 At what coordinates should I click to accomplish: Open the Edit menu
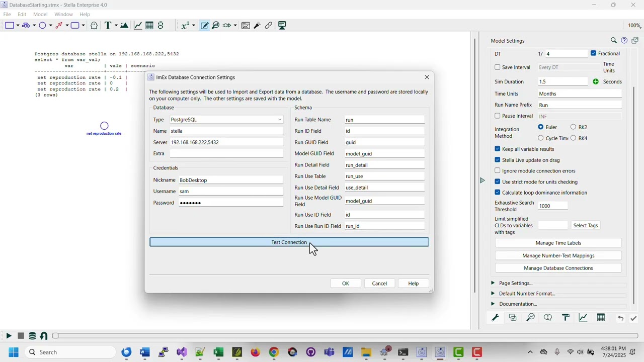(22, 14)
